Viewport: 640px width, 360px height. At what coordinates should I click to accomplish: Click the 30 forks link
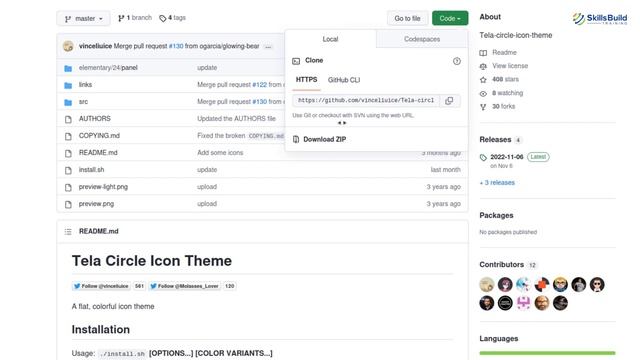coord(503,107)
